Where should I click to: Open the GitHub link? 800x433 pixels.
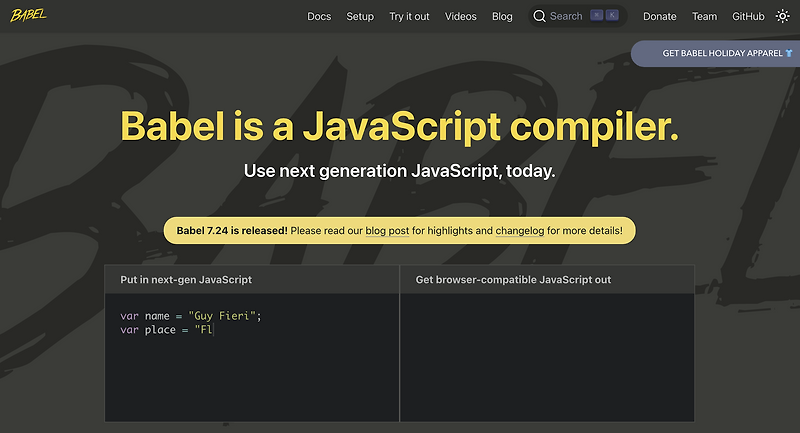(748, 16)
